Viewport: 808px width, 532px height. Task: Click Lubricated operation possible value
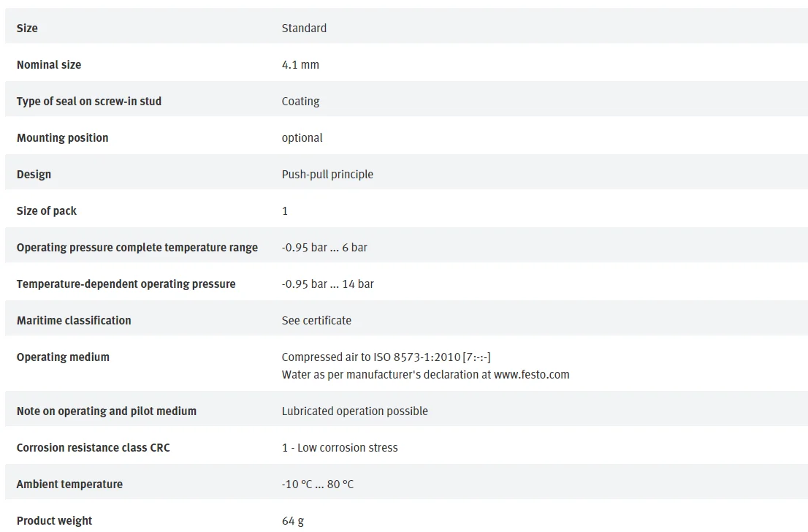(354, 411)
